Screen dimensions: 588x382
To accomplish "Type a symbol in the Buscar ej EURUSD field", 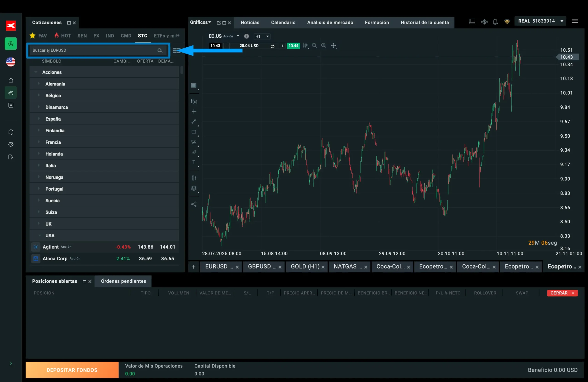I will click(x=94, y=50).
